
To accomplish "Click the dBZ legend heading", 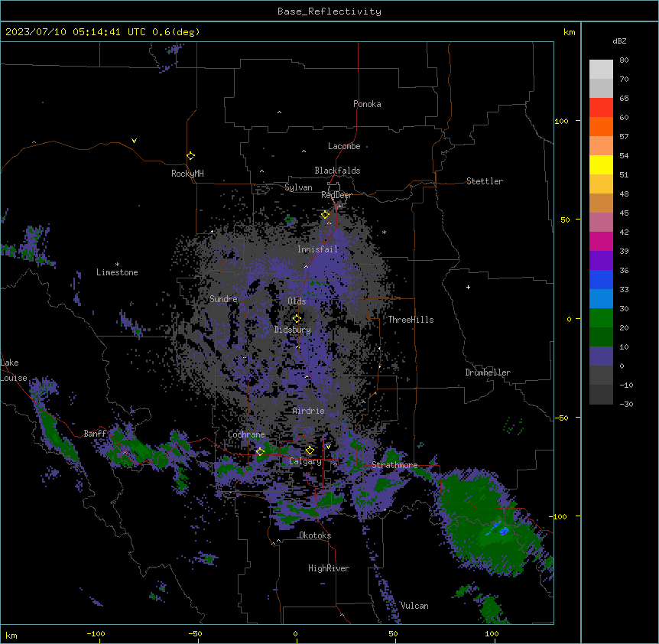I will [x=619, y=41].
